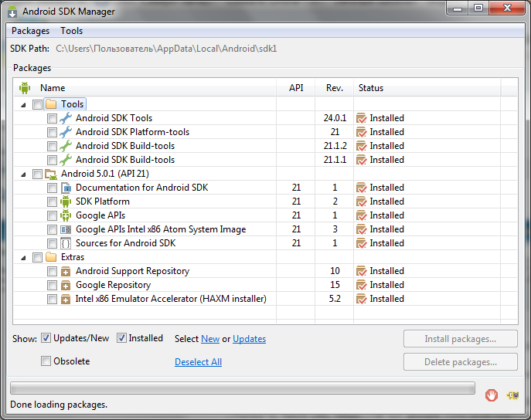The height and width of the screenshot is (420, 531).
Task: Check the SDK Platform checkbox
Action: pyautogui.click(x=52, y=202)
